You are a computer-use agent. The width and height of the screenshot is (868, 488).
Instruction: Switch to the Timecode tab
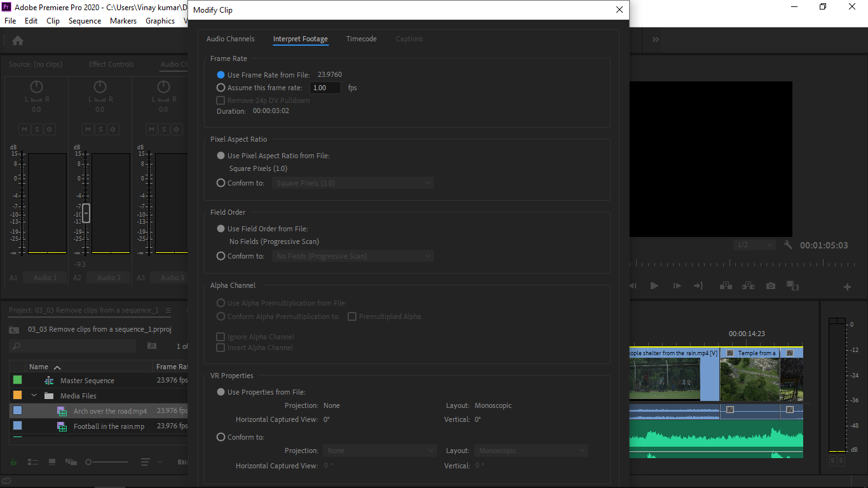[361, 39]
